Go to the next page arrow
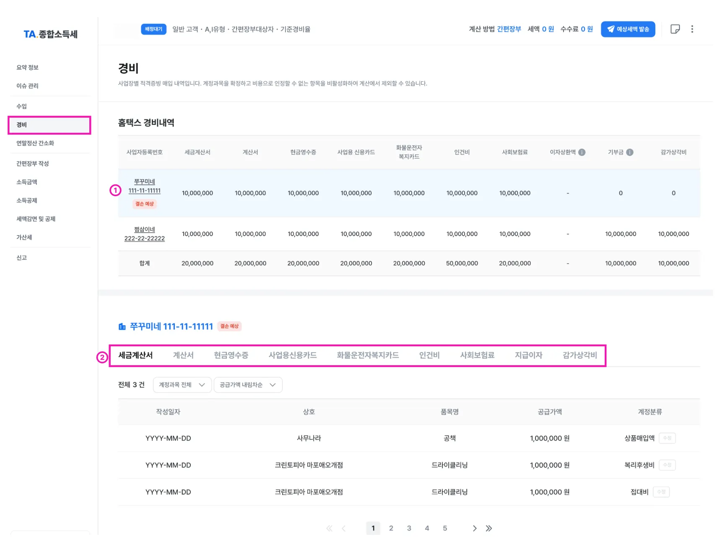 point(474,528)
